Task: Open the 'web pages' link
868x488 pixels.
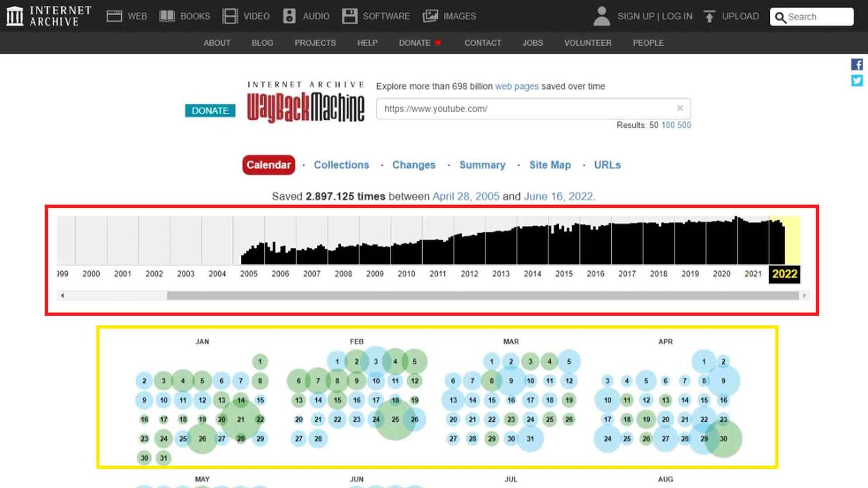Action: [517, 86]
